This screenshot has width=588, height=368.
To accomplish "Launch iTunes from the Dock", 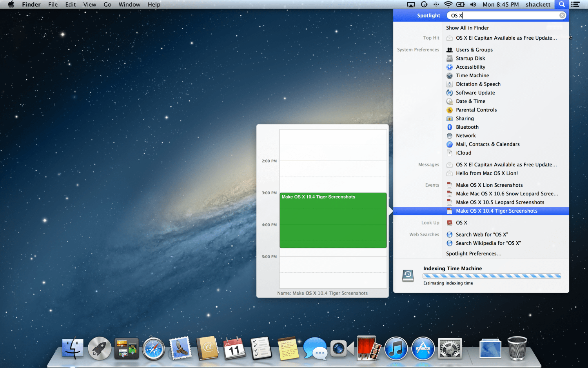I will (396, 348).
